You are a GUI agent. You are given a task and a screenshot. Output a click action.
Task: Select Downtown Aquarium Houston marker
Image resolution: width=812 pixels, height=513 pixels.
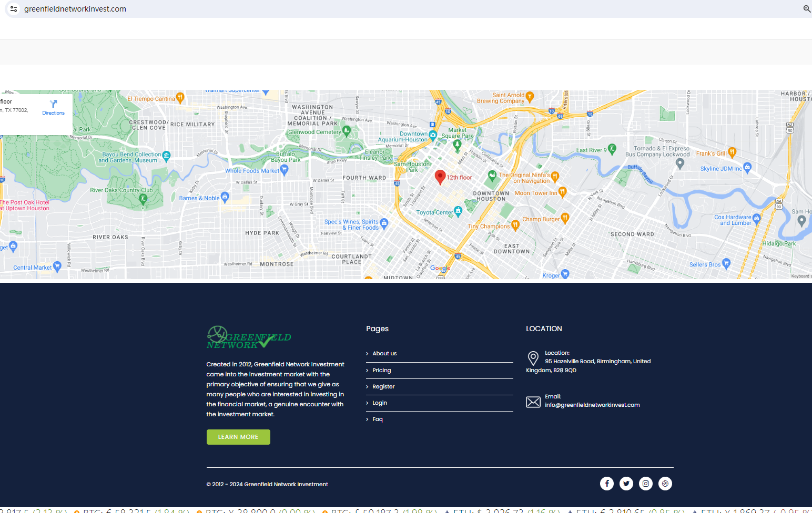tap(433, 135)
